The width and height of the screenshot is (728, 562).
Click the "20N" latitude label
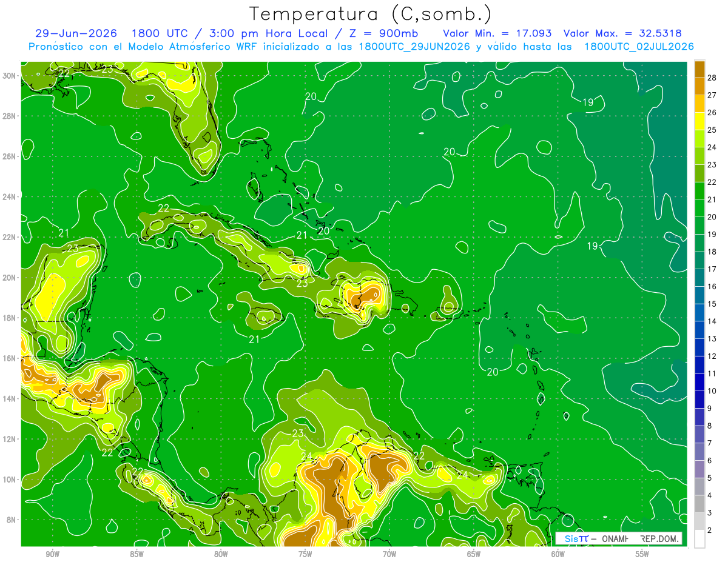(10, 278)
